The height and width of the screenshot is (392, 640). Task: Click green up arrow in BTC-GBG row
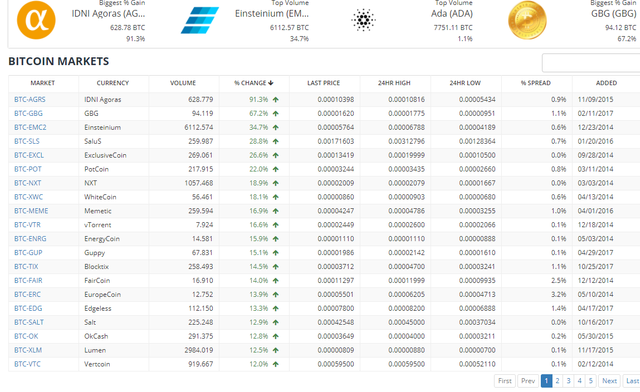(x=276, y=114)
